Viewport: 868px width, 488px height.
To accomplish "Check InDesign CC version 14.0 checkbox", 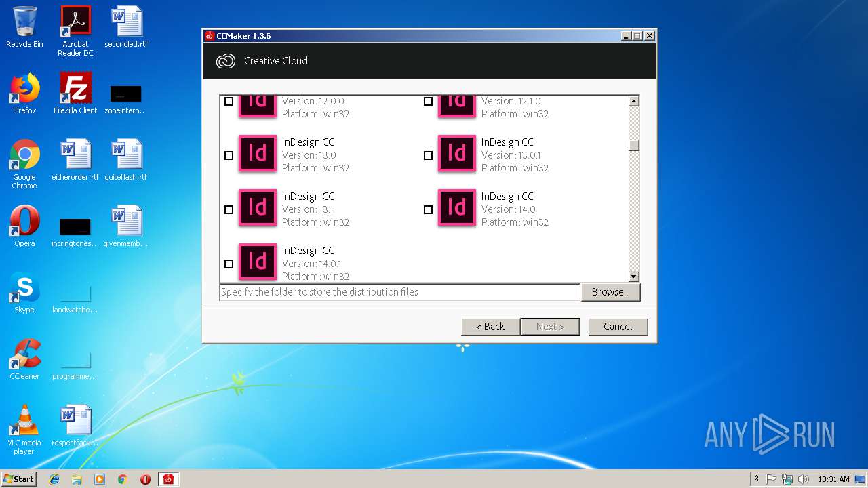I will coord(428,209).
